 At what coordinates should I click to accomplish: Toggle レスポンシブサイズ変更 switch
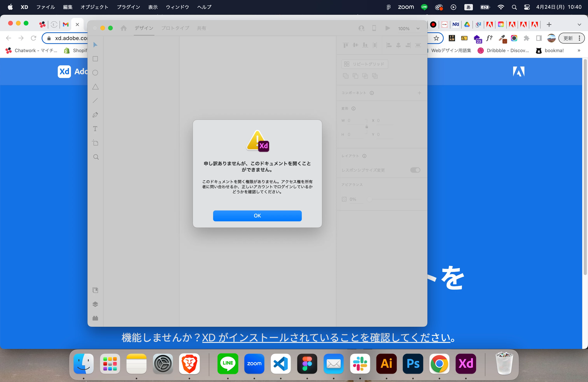(415, 170)
